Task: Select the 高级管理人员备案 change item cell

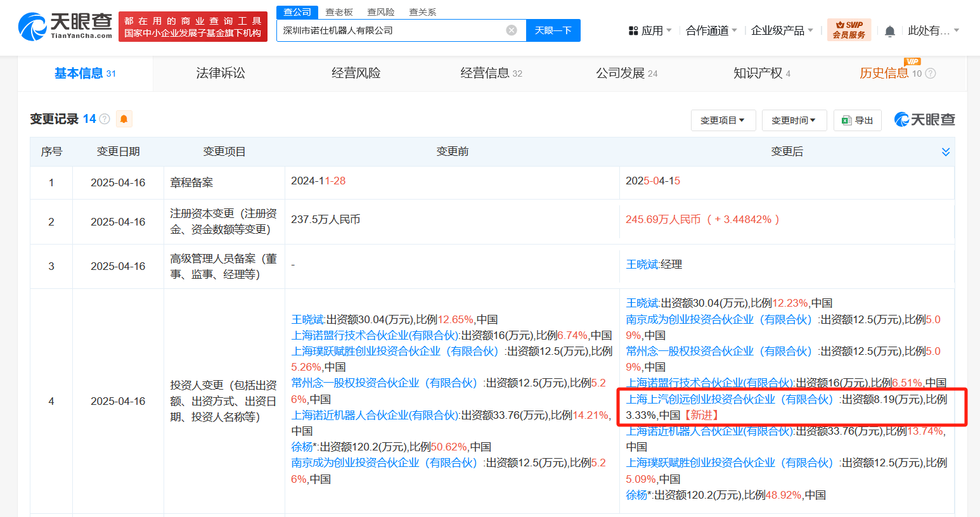Action: (224, 267)
